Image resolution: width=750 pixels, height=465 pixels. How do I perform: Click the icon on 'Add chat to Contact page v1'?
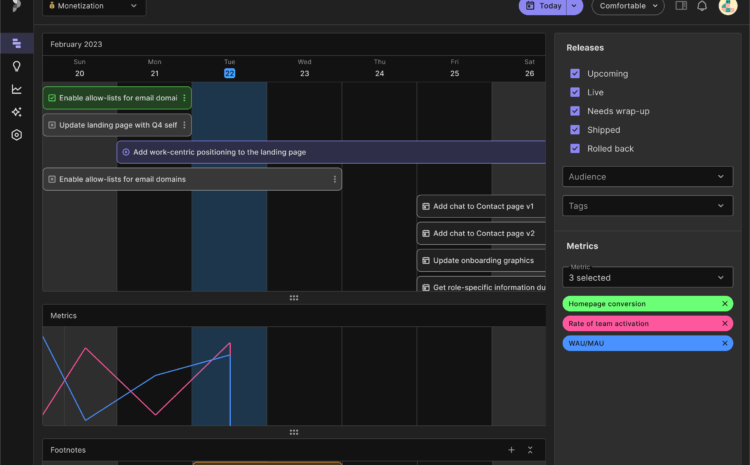(426, 206)
